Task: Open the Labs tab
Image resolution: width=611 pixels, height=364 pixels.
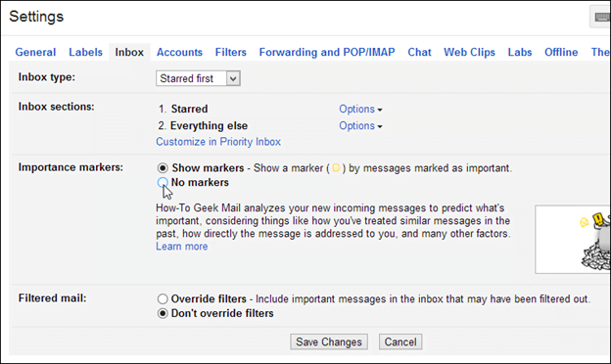Action: (520, 52)
